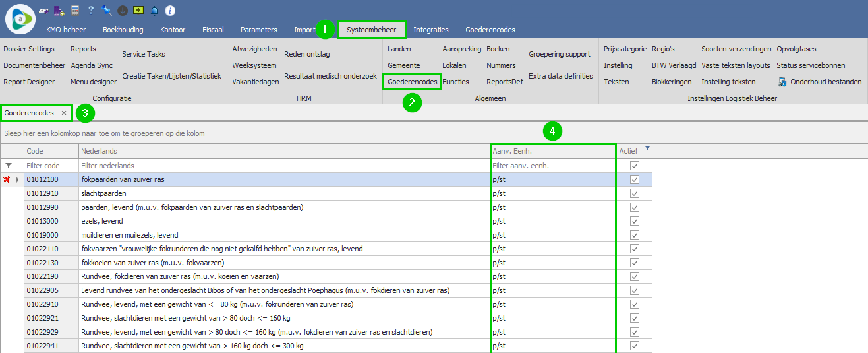Open notifications via the bell icon
The image size is (868, 353).
click(155, 10)
